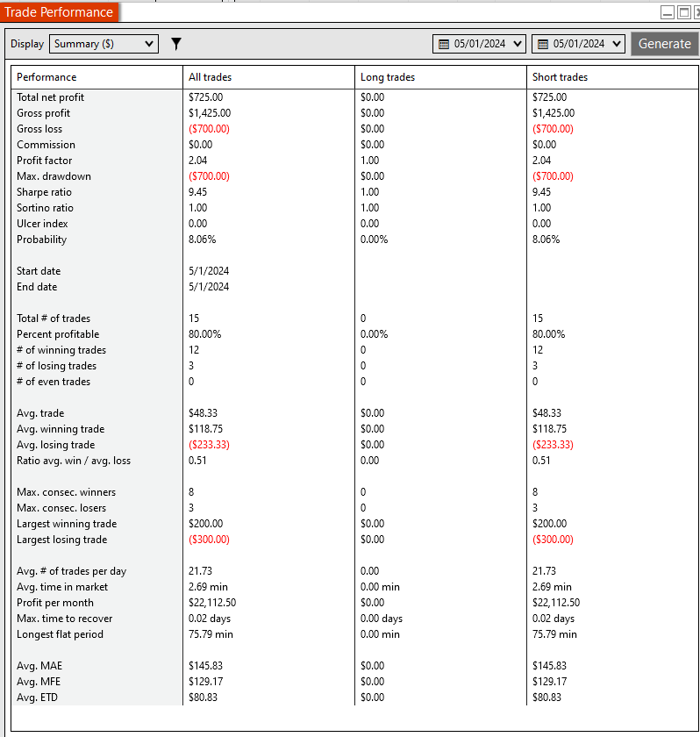Image resolution: width=700 pixels, height=737 pixels.
Task: Click the Generate button
Action: 664,44
